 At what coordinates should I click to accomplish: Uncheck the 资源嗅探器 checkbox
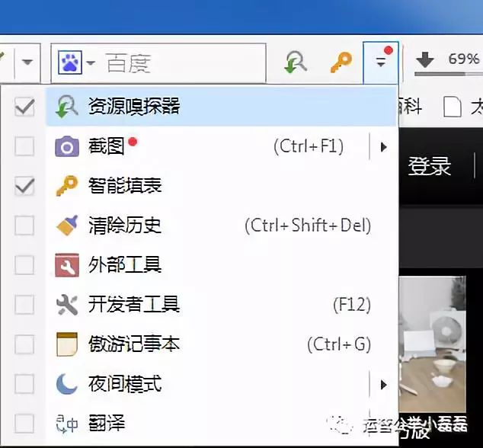[x=24, y=107]
